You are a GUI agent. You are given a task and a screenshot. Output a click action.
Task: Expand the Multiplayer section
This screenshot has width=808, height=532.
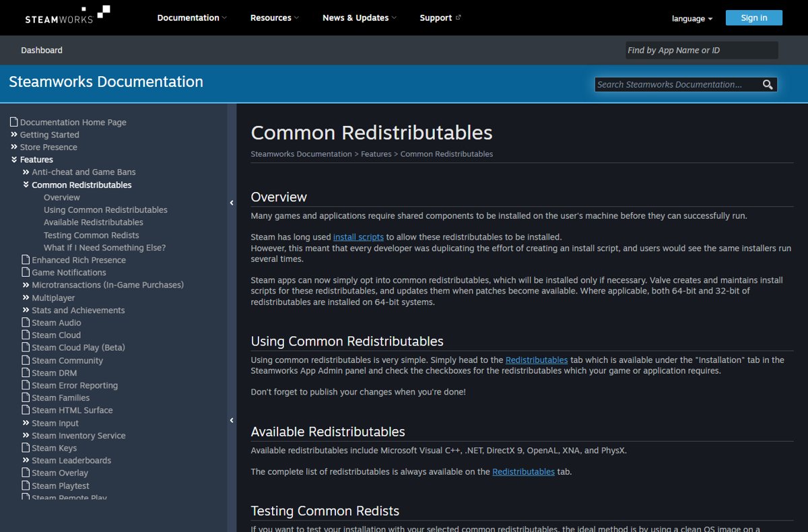pyautogui.click(x=26, y=298)
